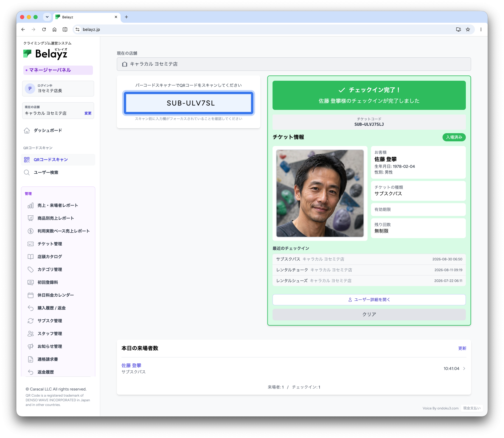Open the ダッシュボード home icon

(27, 131)
